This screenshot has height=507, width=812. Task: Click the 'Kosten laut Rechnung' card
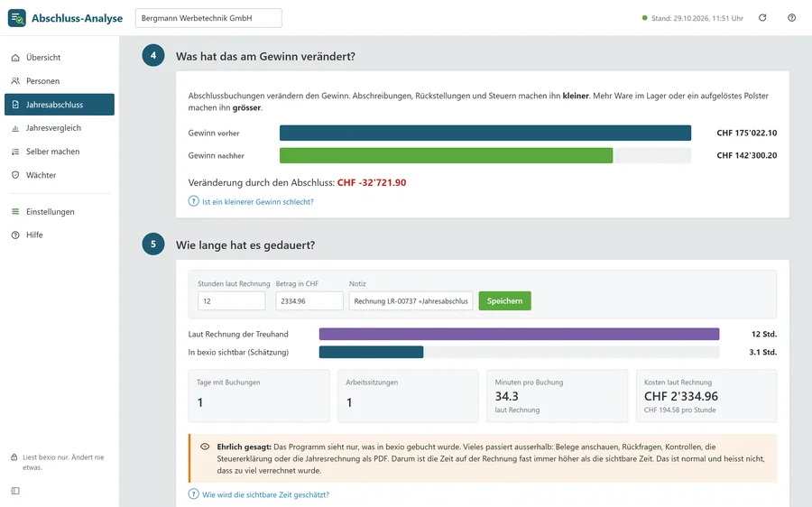tap(706, 396)
